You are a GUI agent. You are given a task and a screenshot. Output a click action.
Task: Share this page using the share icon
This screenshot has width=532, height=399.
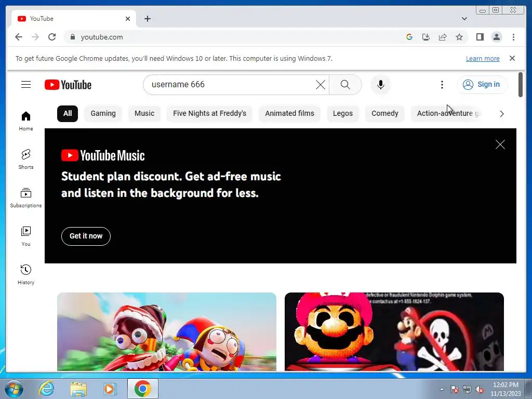pos(443,37)
